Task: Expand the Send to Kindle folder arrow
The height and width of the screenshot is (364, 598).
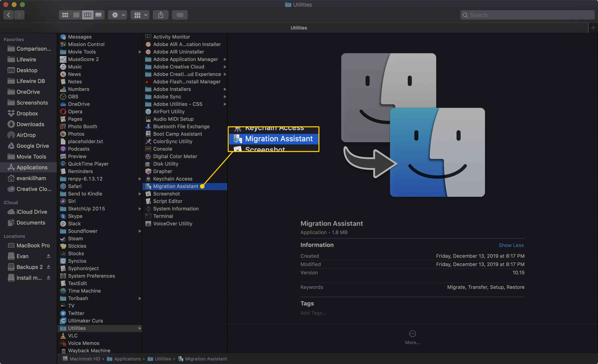Action: [140, 194]
